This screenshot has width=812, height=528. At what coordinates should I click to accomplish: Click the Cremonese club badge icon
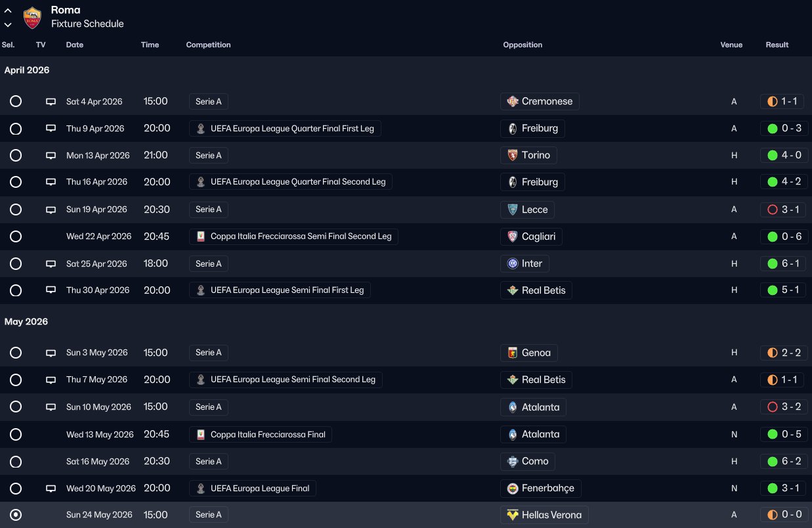point(513,102)
